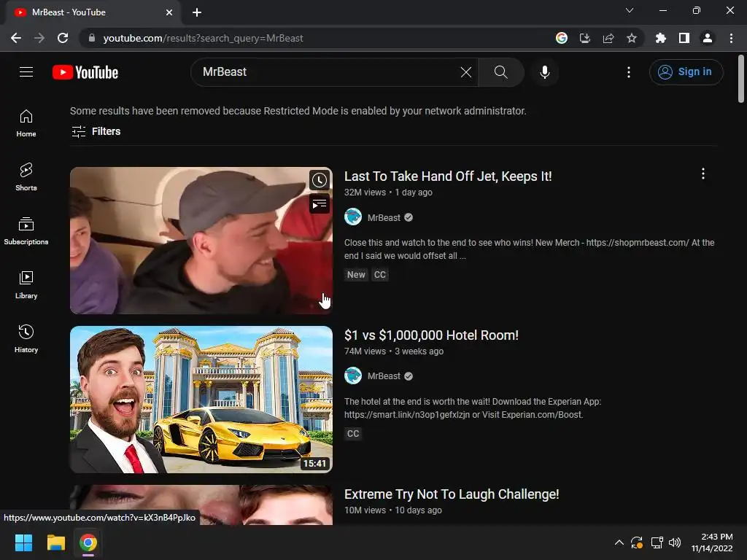Click the hotel video description text
This screenshot has height=560, width=747.
(473, 408)
